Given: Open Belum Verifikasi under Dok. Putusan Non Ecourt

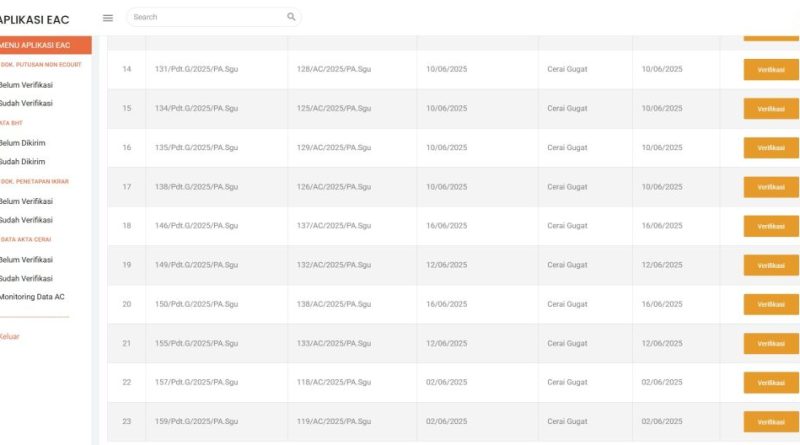Looking at the screenshot, I should tap(26, 84).
